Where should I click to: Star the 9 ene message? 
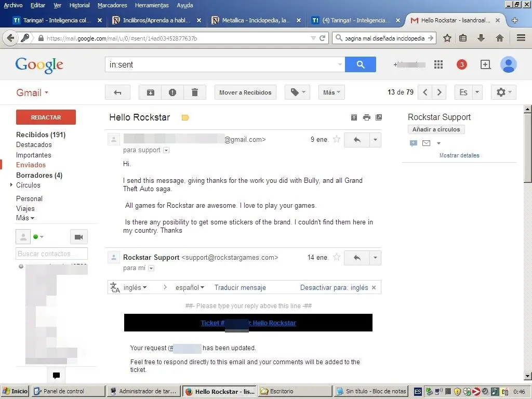point(336,139)
